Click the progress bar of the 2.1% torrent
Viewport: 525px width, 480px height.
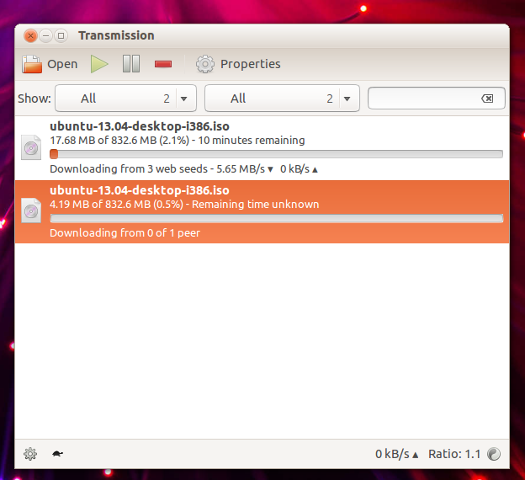276,154
